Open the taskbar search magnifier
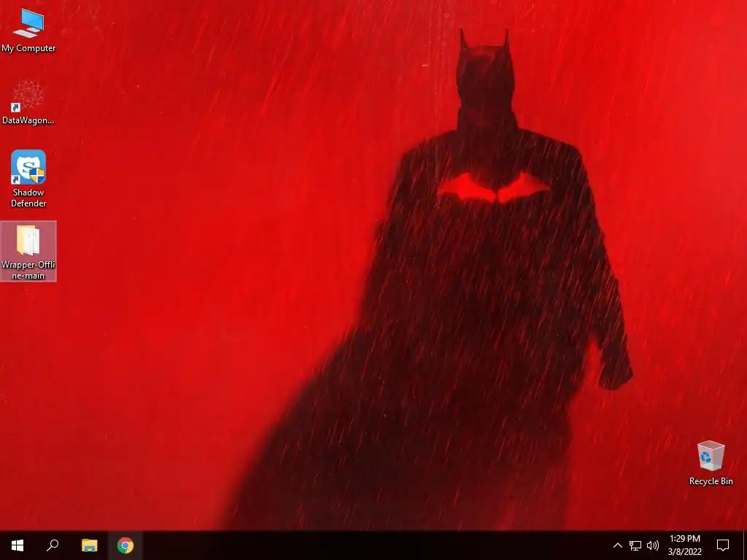The width and height of the screenshot is (747, 560). tap(53, 545)
